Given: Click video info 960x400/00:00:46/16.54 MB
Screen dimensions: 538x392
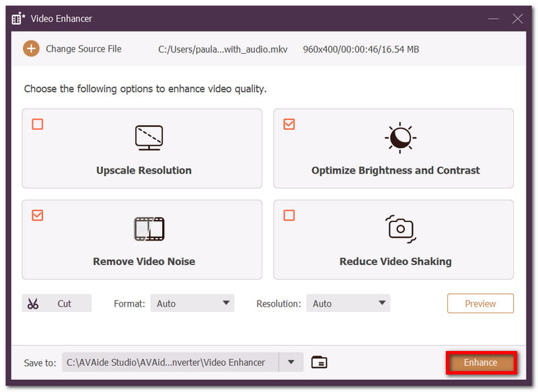Looking at the screenshot, I should coord(361,49).
